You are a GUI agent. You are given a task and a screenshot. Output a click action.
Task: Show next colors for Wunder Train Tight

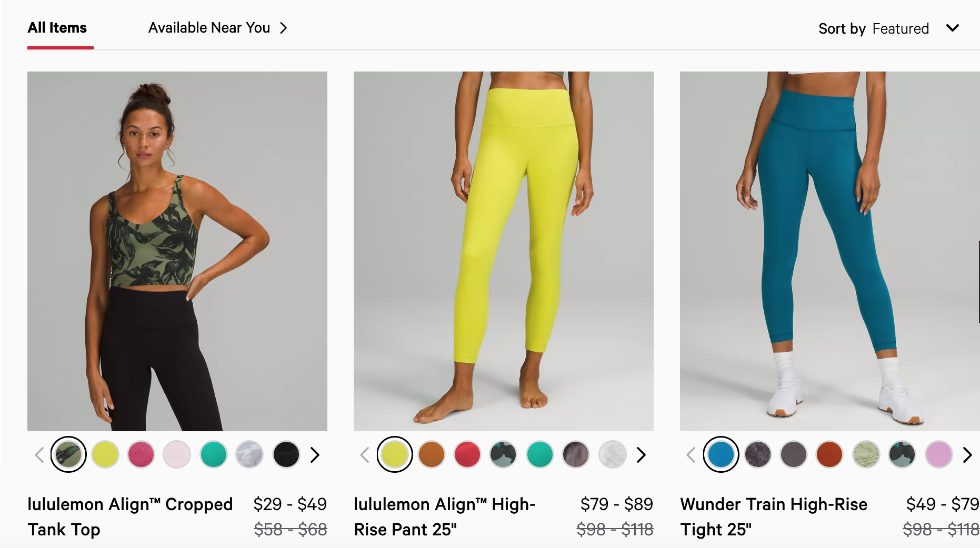967,454
